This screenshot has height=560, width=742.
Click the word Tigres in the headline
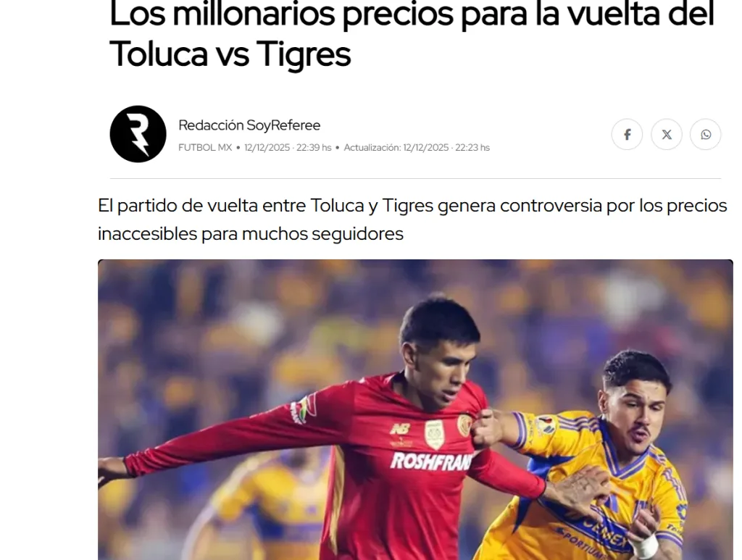(304, 54)
